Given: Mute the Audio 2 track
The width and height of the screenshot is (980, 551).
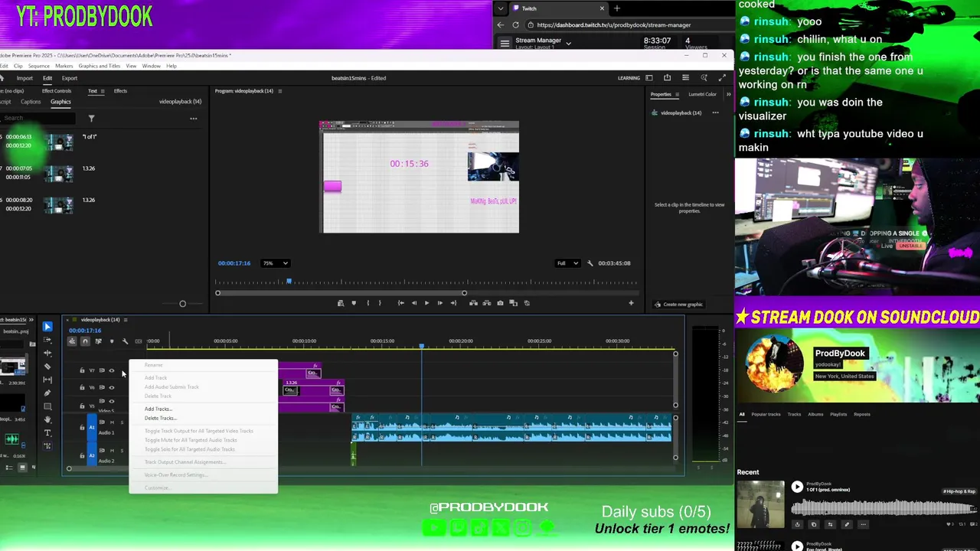Looking at the screenshot, I should [112, 451].
